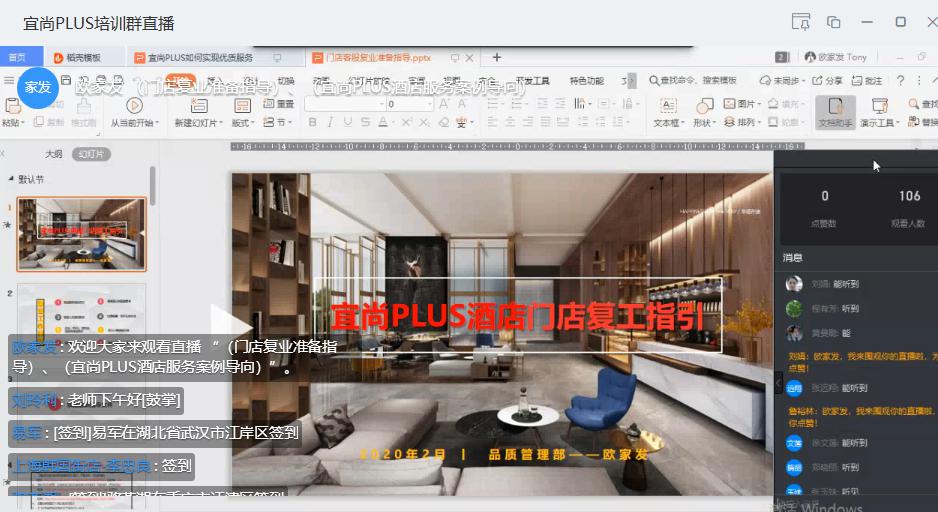
Task: Click the New Slide (新建幻灯片) icon
Action: pyautogui.click(x=199, y=106)
